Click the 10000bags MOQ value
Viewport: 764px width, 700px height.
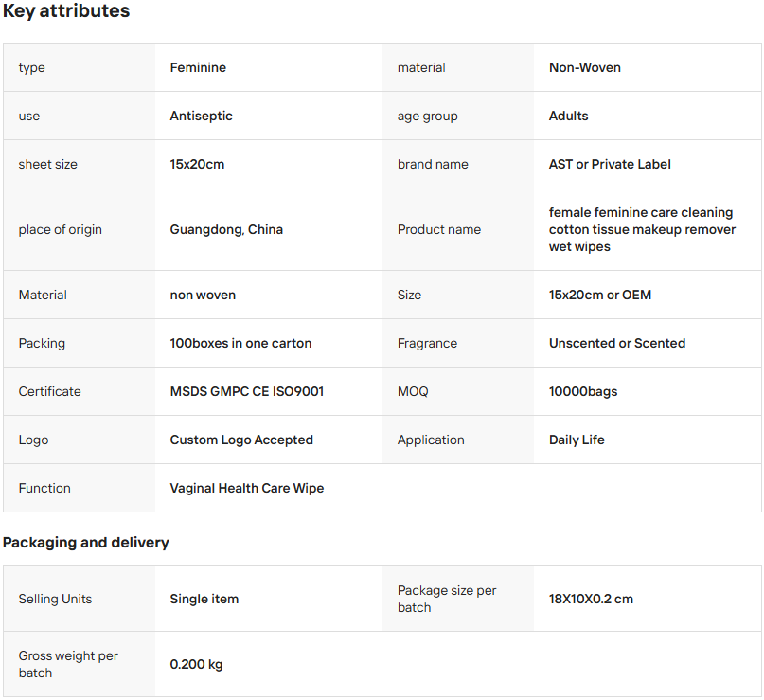coord(583,391)
